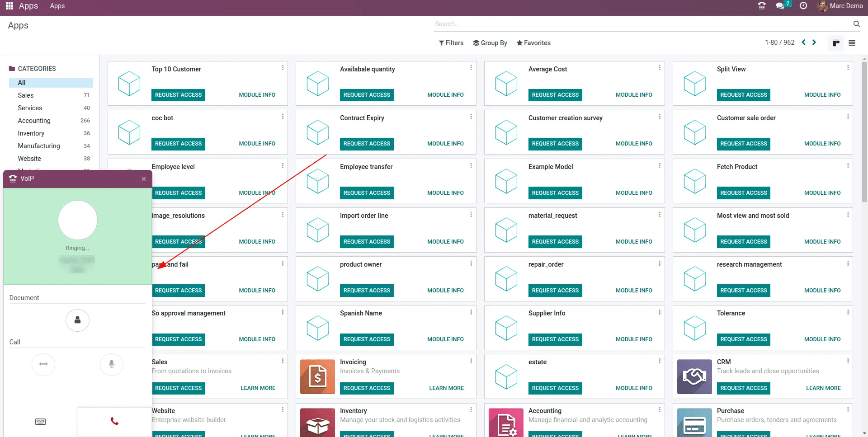Hang up the call with red phone

pyautogui.click(x=115, y=422)
